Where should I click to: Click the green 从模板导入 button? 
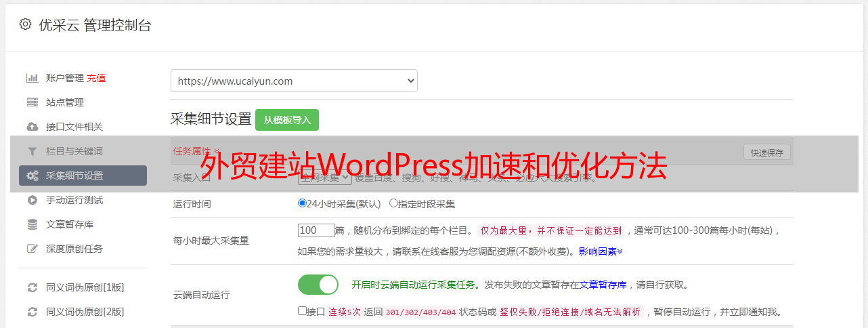287,120
